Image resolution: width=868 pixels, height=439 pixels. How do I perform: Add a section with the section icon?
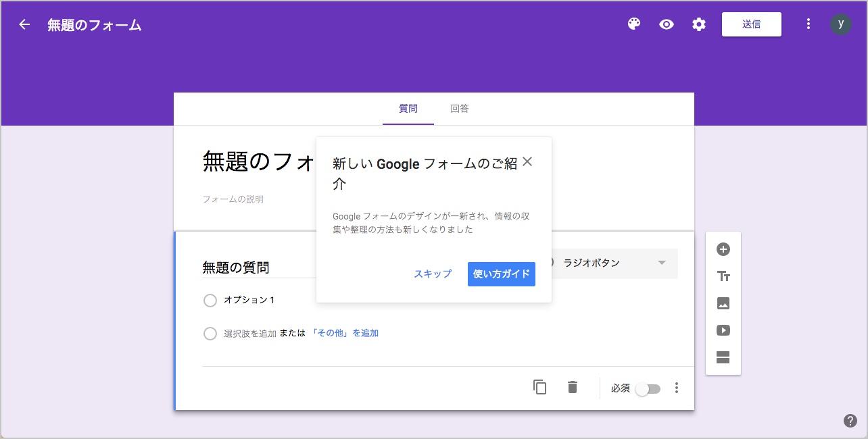[723, 357]
